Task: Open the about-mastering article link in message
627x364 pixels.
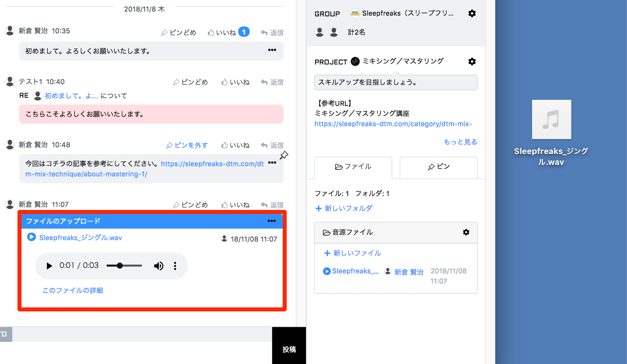Action: pyautogui.click(x=144, y=169)
